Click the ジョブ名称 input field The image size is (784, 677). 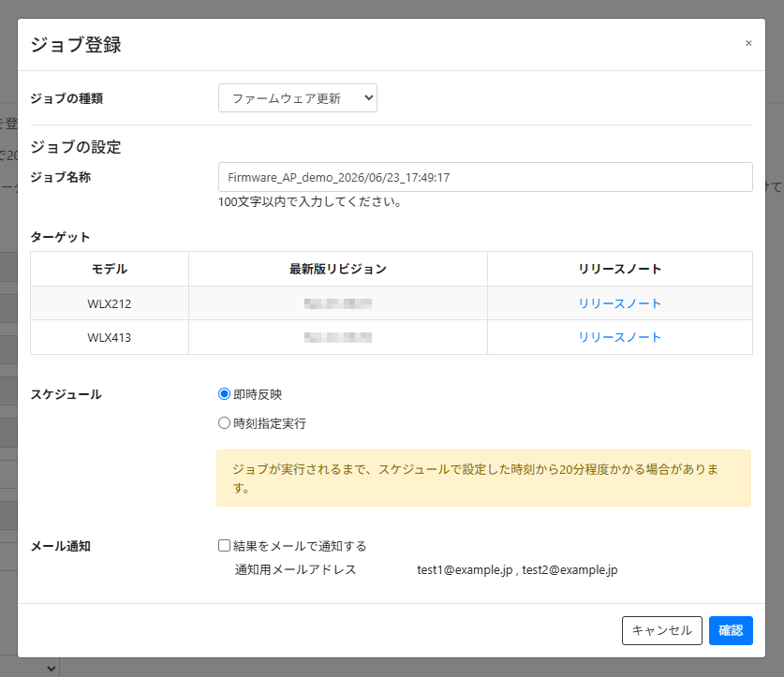[x=485, y=177]
